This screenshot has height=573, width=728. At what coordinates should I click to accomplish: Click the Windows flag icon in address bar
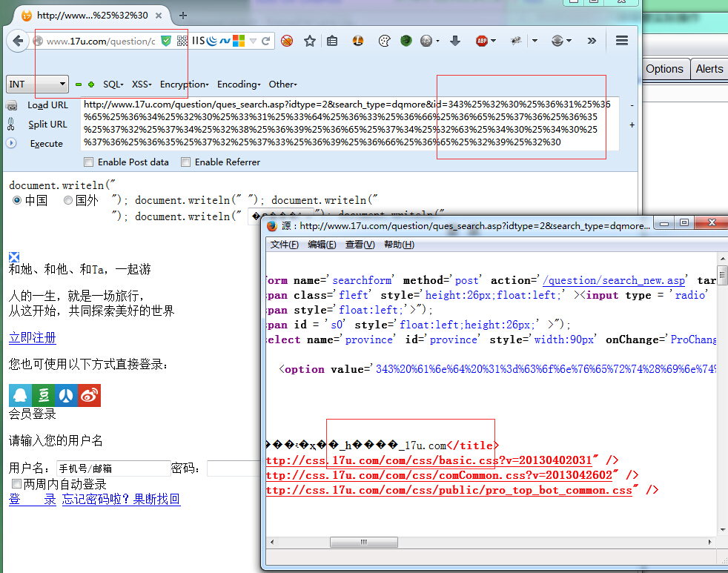pos(239,41)
